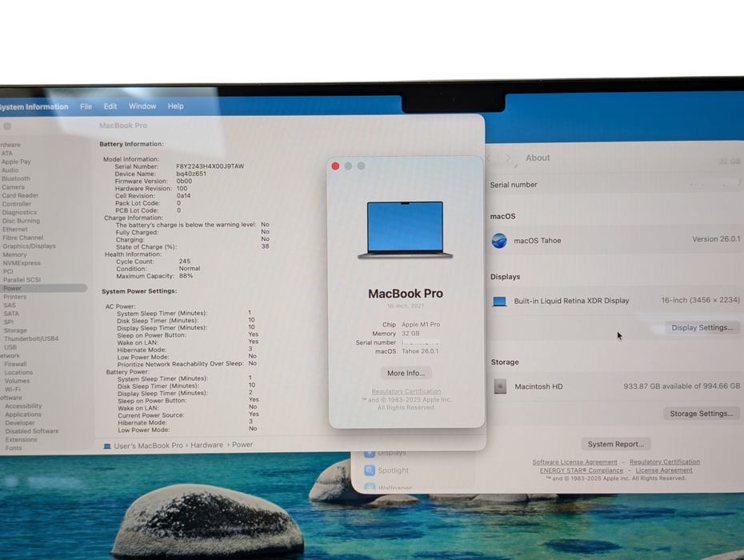Select Printers in the sidebar
744x560 pixels.
point(14,297)
